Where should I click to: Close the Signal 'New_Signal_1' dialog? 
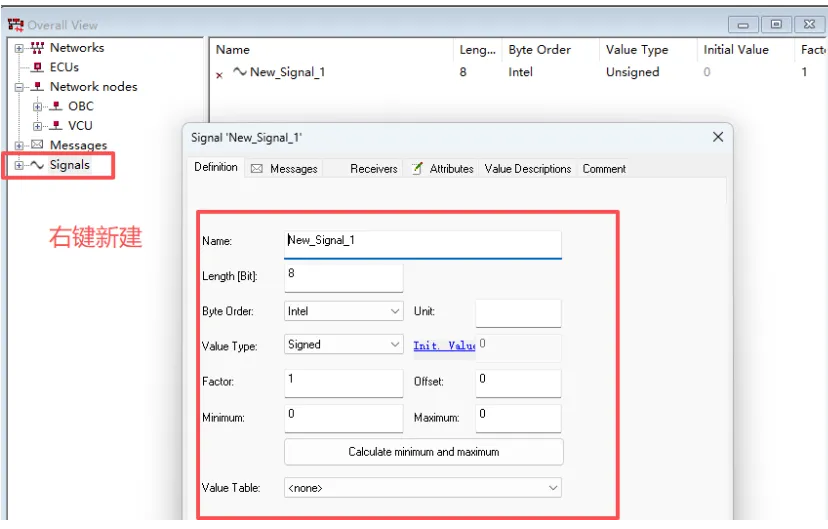[x=717, y=137]
